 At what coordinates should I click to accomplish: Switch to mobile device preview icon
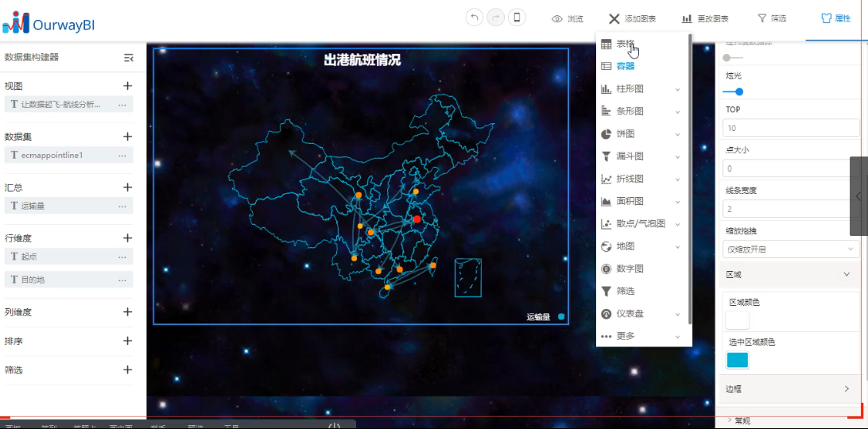(517, 17)
